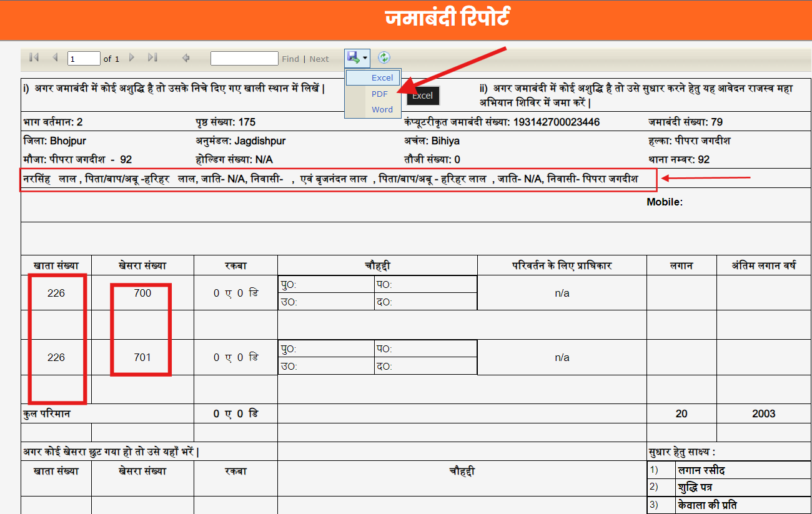The height and width of the screenshot is (514, 812).
Task: Click the Next search result link
Action: (x=319, y=59)
